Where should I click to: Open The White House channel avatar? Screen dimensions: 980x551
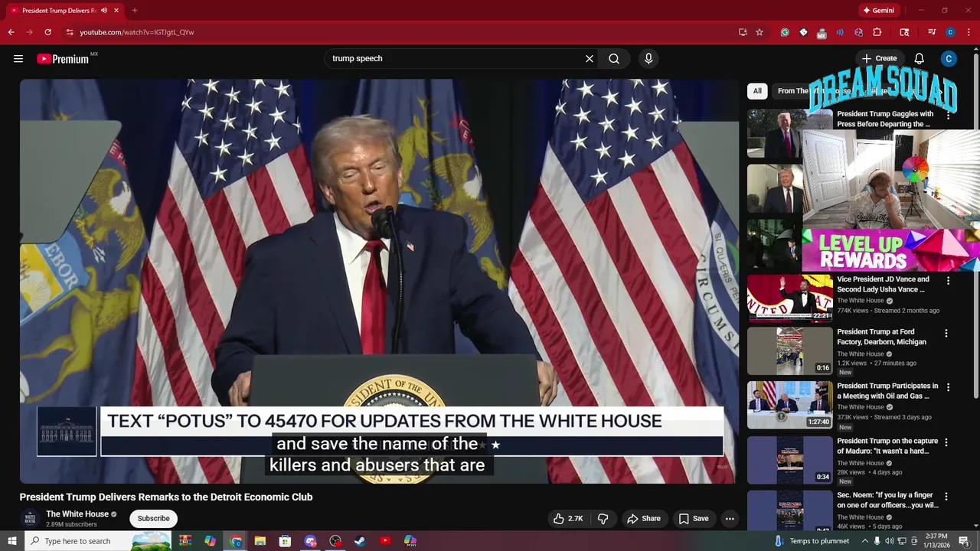(31, 519)
